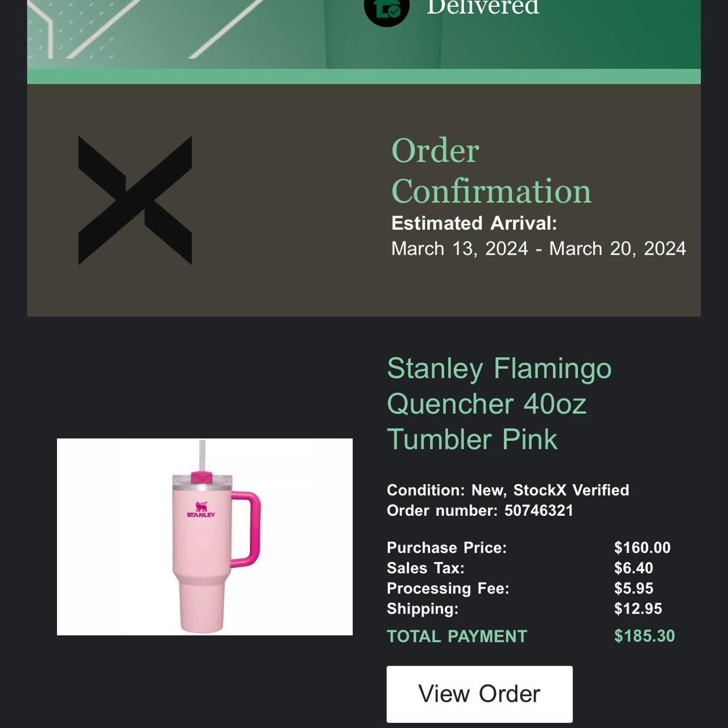Check the StockX Verified condition label
Image resolution: width=728 pixels, height=728 pixels.
508,489
